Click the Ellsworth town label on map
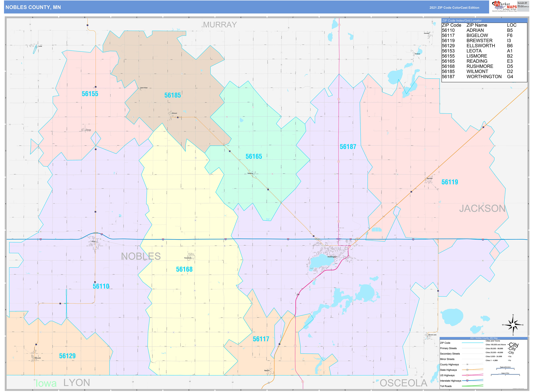The width and height of the screenshot is (533, 392). (x=38, y=358)
